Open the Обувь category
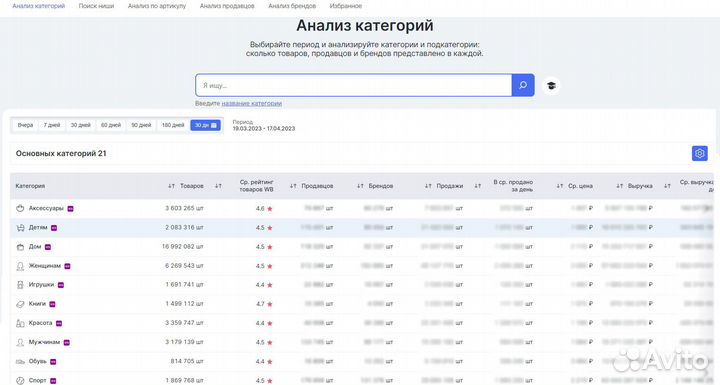 coord(38,362)
